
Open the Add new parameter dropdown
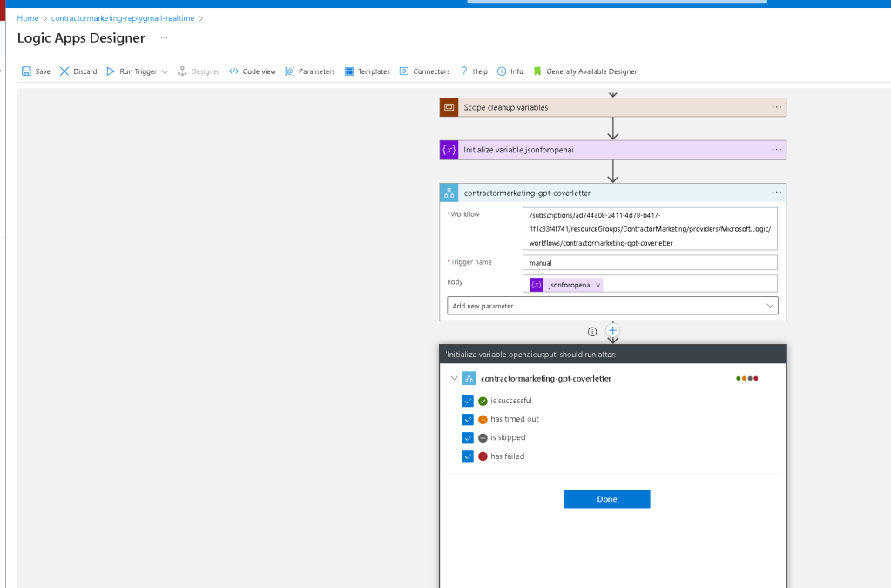(x=612, y=306)
